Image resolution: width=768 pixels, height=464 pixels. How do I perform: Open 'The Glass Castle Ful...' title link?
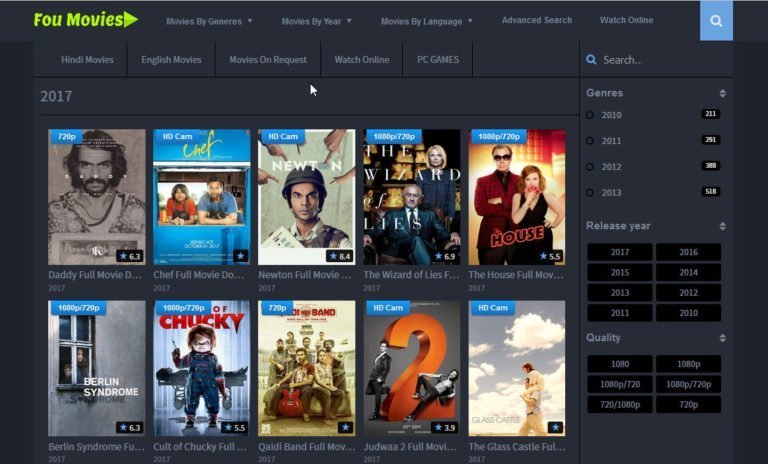click(x=517, y=446)
